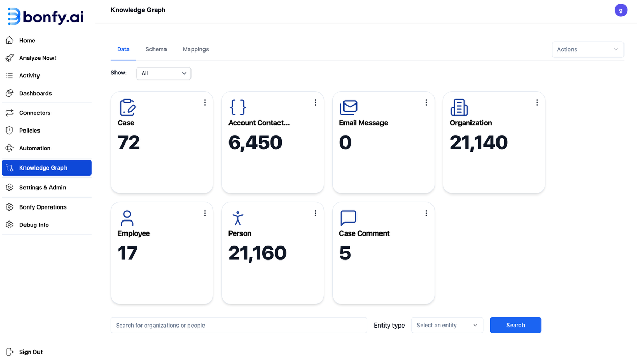Expand the Actions dropdown
Image resolution: width=637 pixels, height=364 pixels.
point(588,49)
